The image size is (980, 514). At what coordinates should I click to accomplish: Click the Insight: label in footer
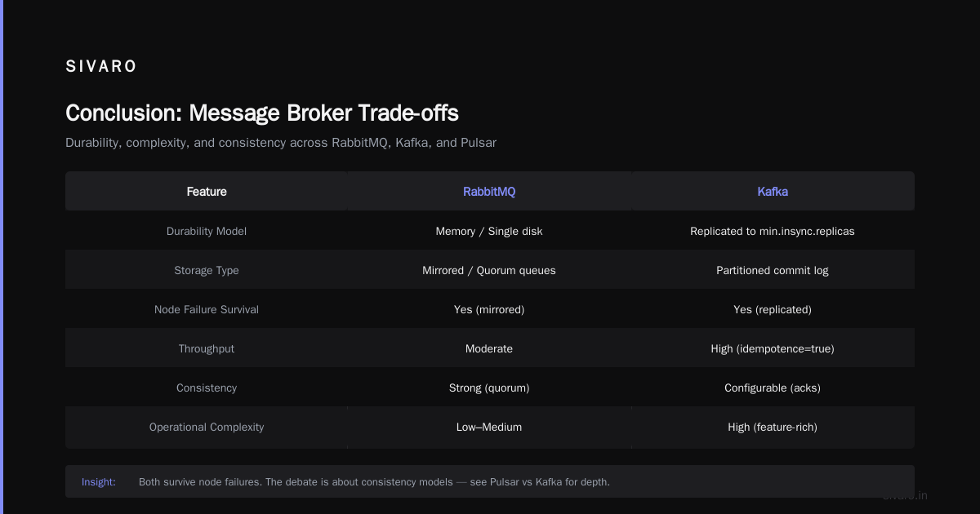[x=99, y=482]
